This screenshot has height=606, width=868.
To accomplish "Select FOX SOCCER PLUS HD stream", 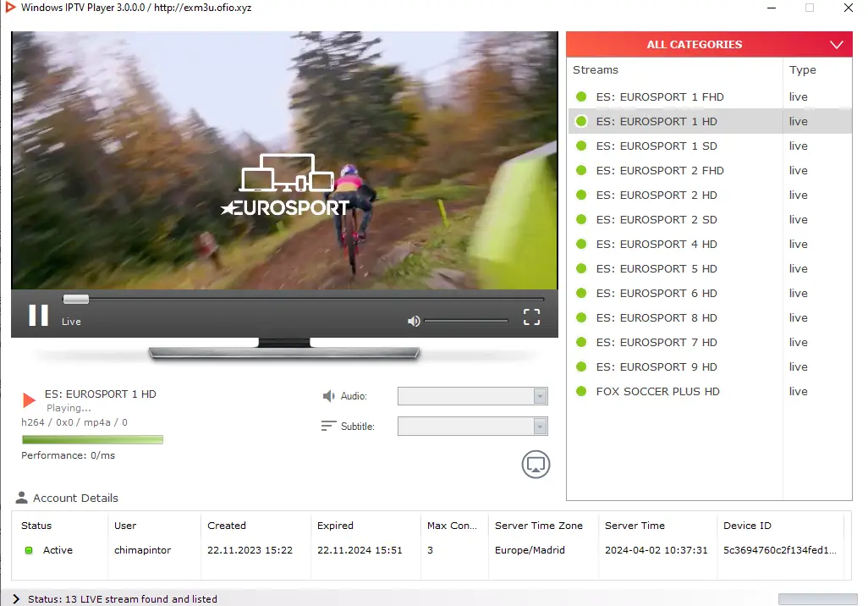I will pyautogui.click(x=710, y=392).
